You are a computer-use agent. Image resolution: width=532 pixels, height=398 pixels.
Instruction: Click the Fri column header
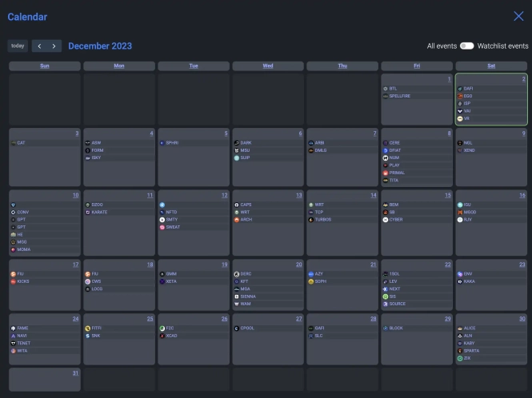pos(417,66)
